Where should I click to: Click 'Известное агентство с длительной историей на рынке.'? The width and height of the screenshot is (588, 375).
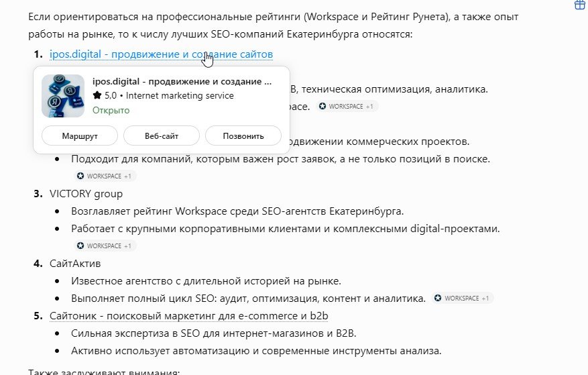[x=207, y=281]
